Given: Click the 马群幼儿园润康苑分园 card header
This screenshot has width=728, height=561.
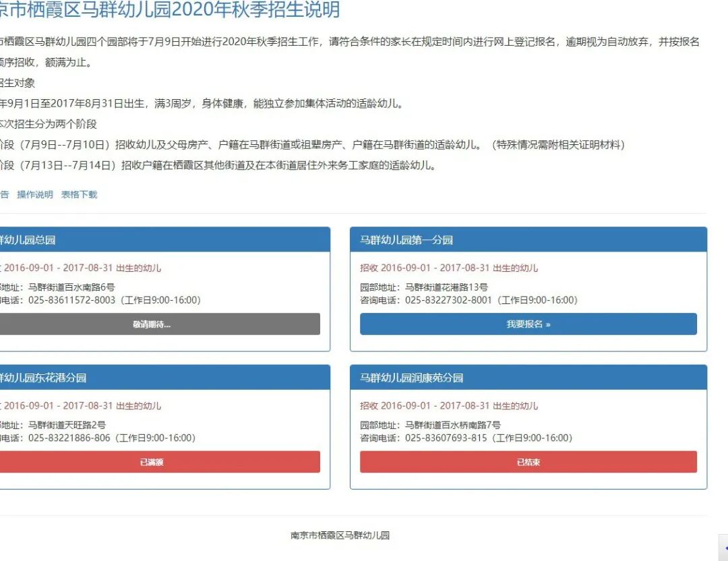Looking at the screenshot, I should (528, 378).
